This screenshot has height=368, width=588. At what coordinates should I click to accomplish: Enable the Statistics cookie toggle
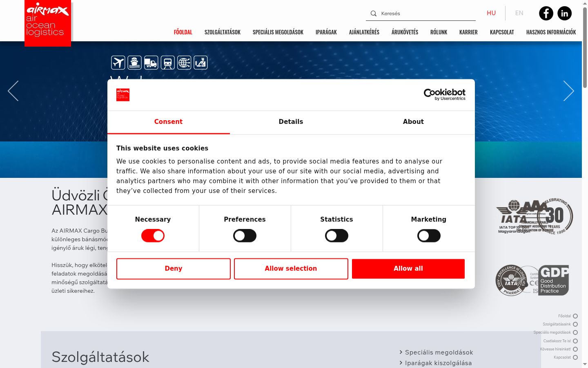[x=336, y=236]
